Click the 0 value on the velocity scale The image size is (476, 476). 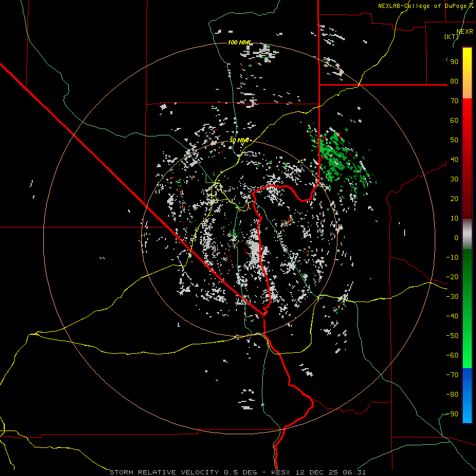click(x=456, y=238)
